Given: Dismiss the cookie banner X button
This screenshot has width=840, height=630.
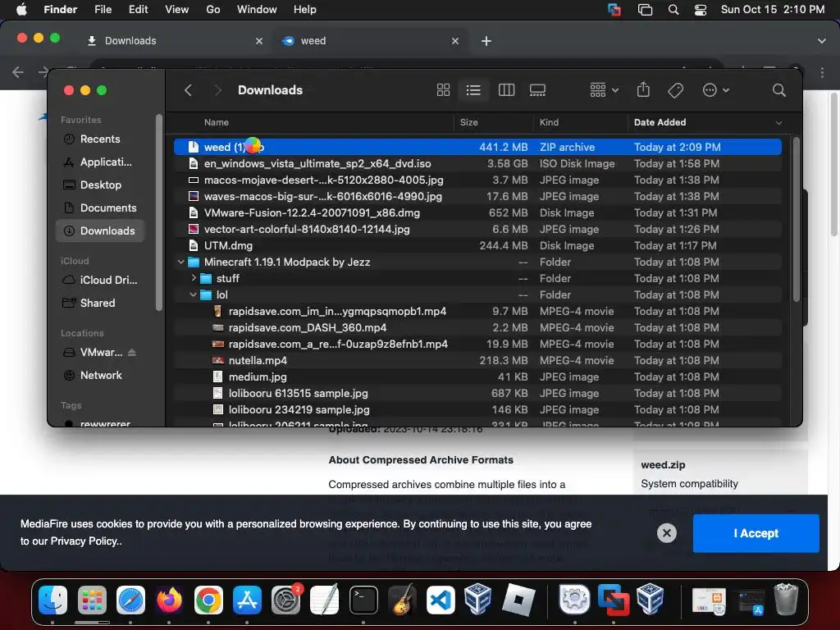Looking at the screenshot, I should (667, 533).
